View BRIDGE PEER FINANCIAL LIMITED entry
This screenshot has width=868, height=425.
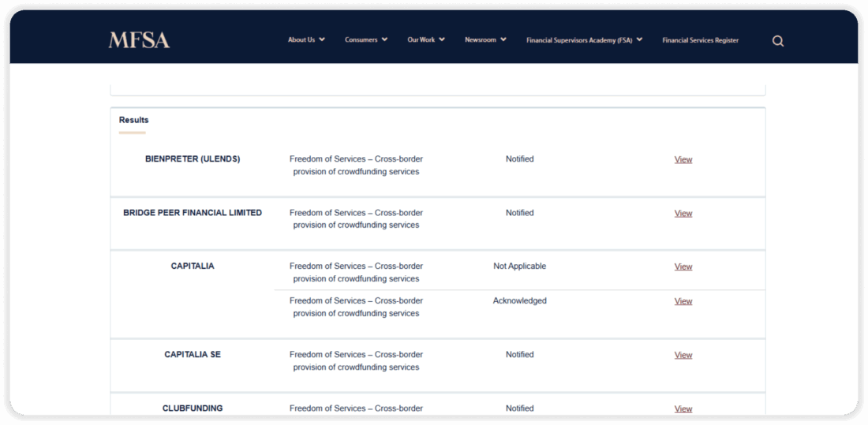point(683,213)
